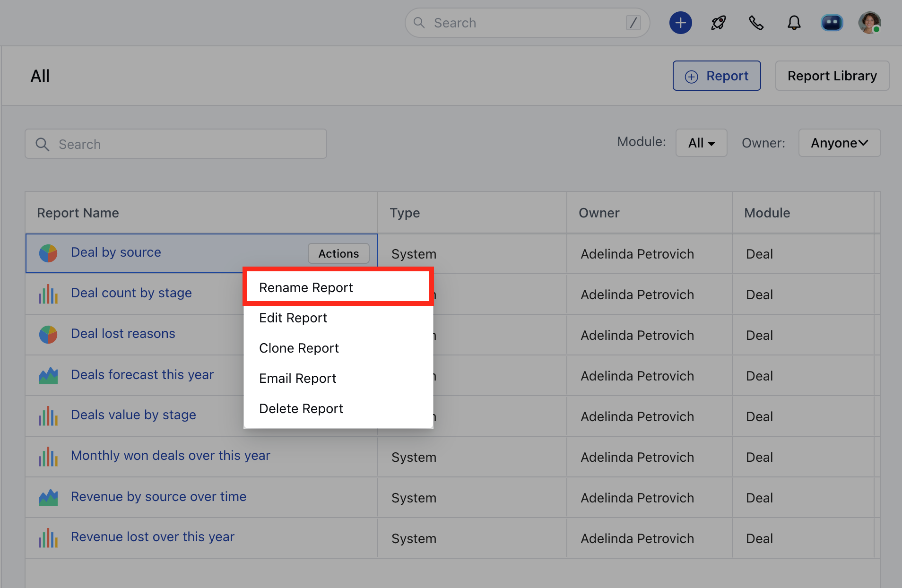Open the Deal by source report
902x588 pixels.
116,252
